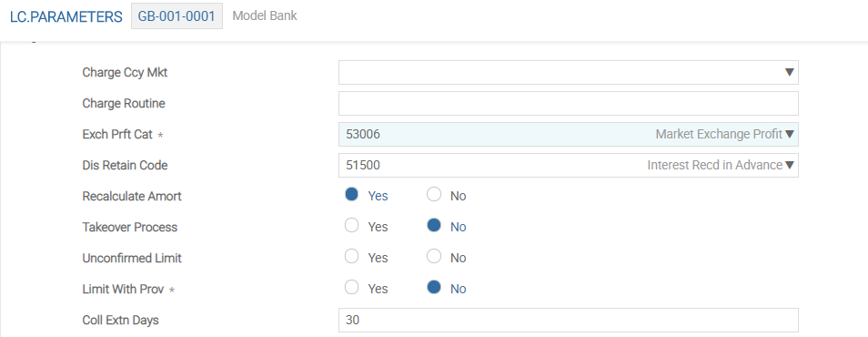Click the Market Exchange Profit description text

point(719,134)
